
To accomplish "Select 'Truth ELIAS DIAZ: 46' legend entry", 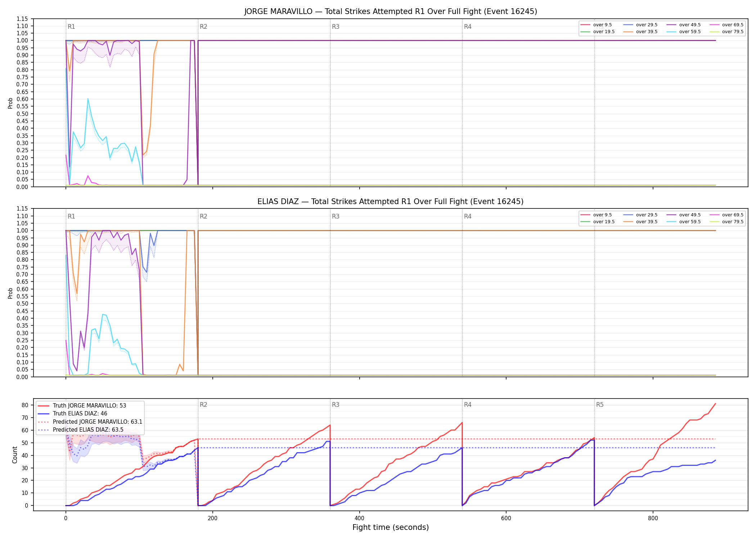I will pyautogui.click(x=73, y=414).
